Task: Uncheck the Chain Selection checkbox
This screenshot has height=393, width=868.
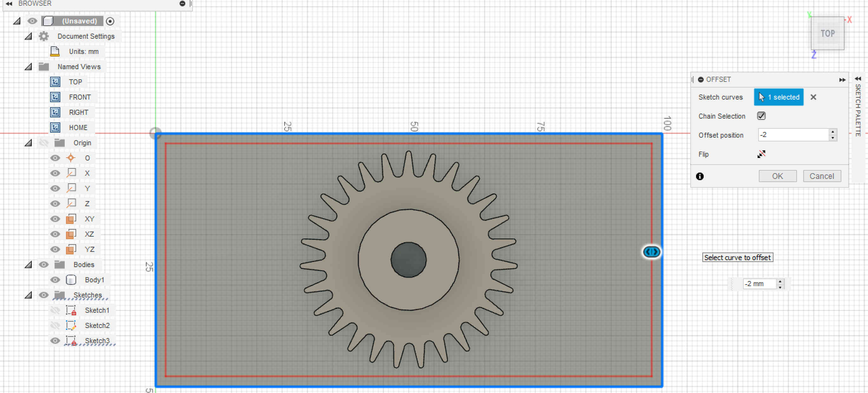Action: (x=761, y=116)
